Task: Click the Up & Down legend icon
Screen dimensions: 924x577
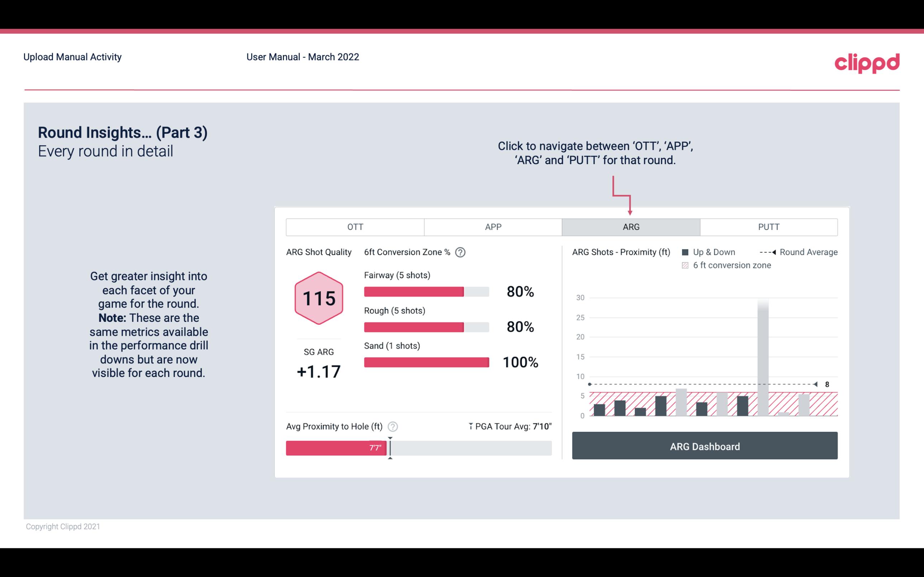Action: tap(687, 251)
